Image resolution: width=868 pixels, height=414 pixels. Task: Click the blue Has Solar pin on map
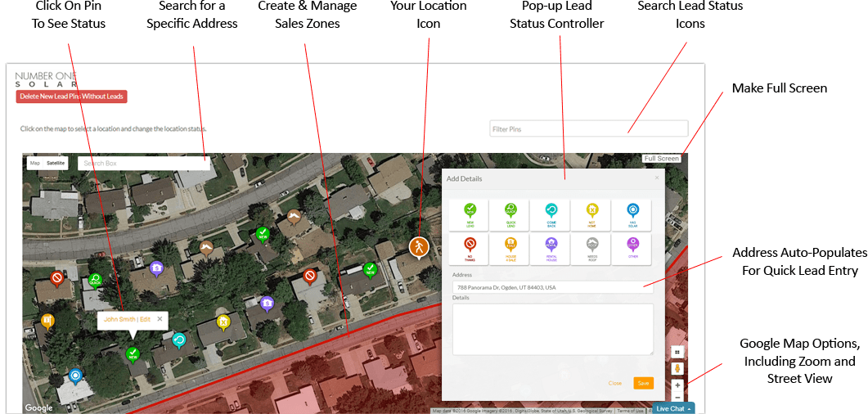click(x=75, y=377)
